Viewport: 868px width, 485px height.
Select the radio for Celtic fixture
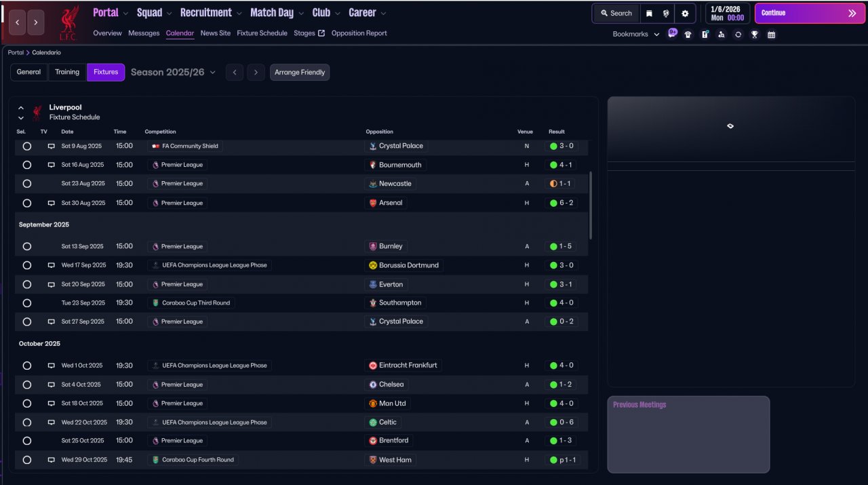[x=26, y=422]
